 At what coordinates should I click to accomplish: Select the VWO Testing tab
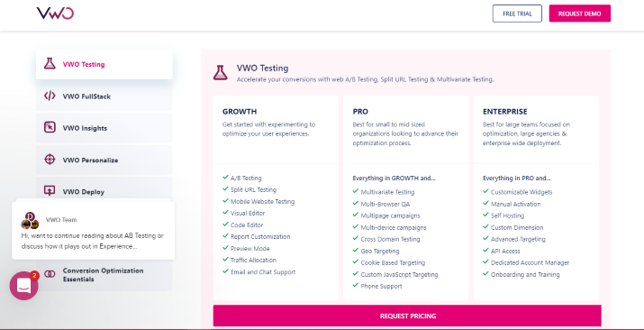point(104,65)
